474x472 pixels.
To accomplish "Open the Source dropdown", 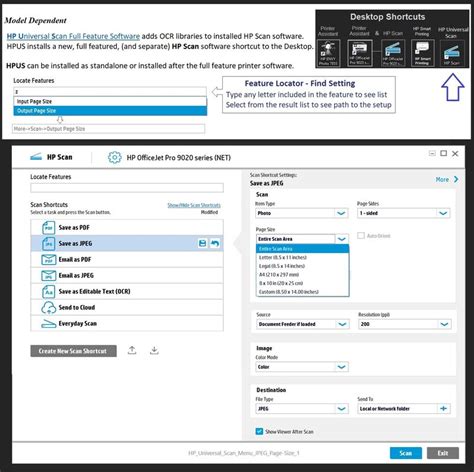I will (x=303, y=324).
